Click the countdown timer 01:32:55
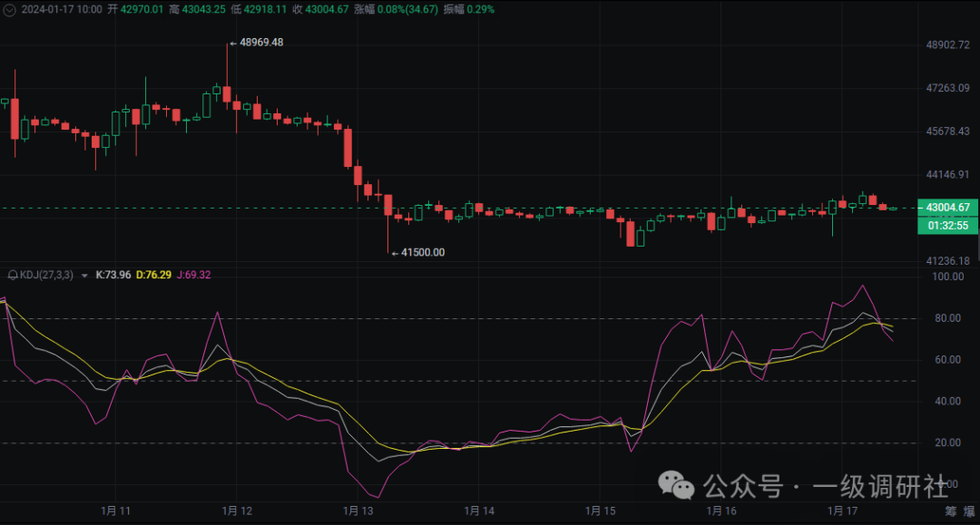The height and width of the screenshot is (525, 980). point(947,226)
